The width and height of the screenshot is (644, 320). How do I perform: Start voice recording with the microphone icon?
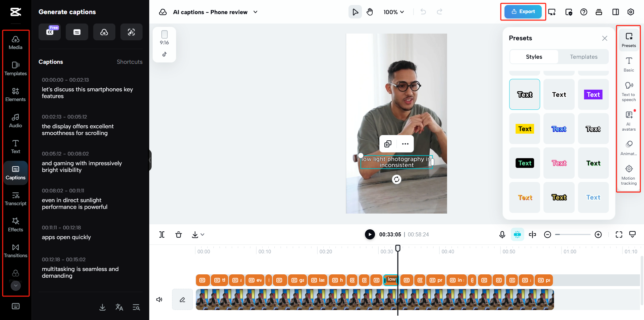502,234
